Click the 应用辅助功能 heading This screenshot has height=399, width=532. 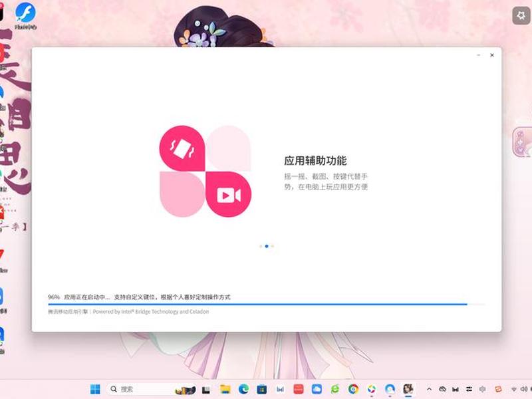[315, 160]
